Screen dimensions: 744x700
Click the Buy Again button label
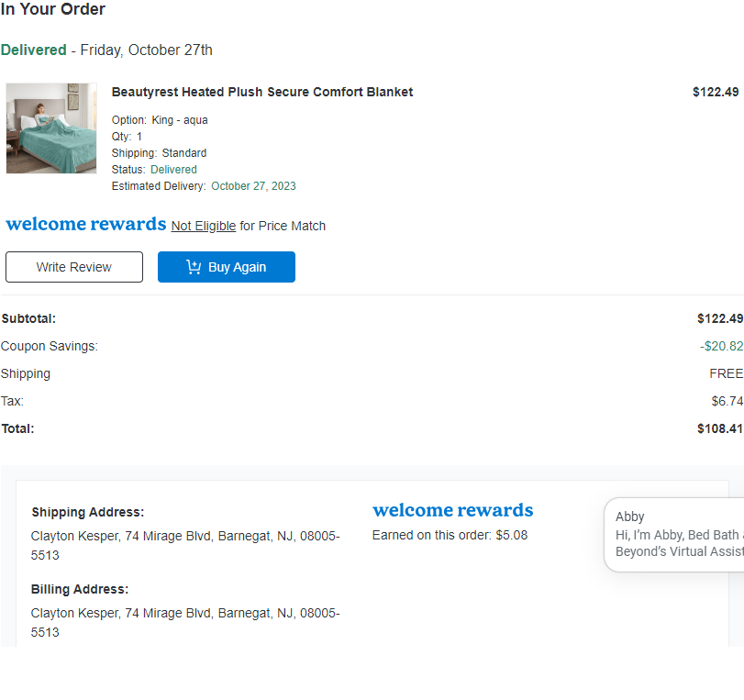tap(237, 267)
